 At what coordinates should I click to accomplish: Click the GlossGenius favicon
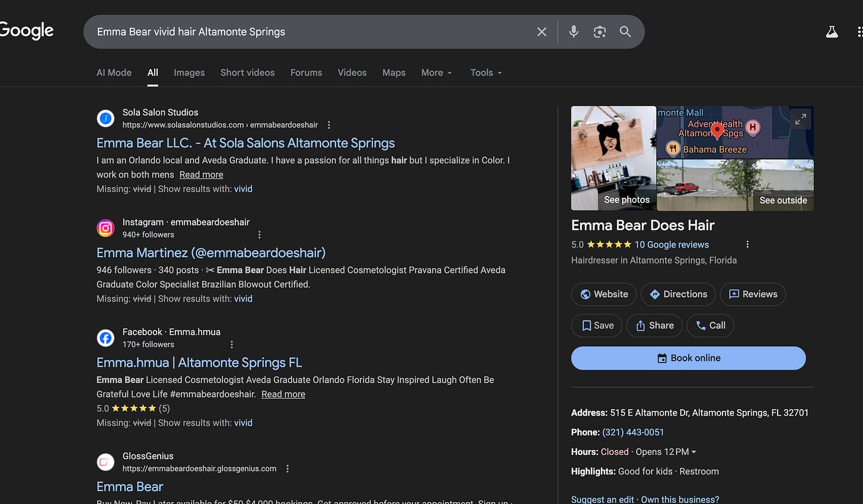106,462
